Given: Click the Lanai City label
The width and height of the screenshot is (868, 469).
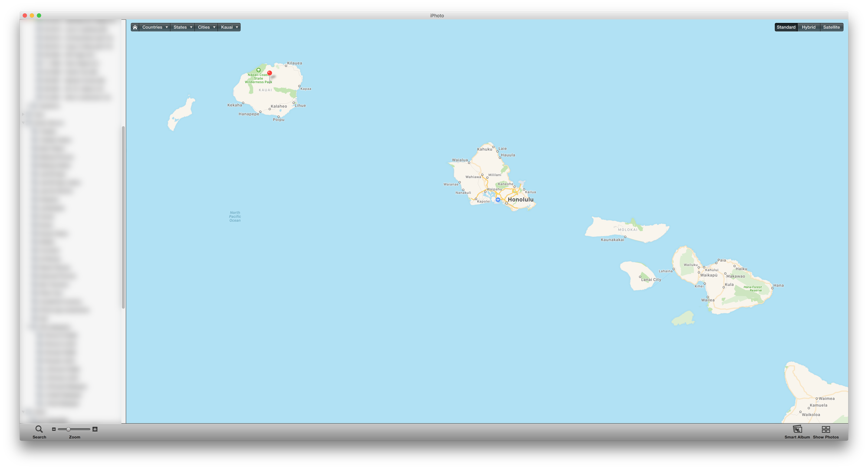Looking at the screenshot, I should point(651,279).
